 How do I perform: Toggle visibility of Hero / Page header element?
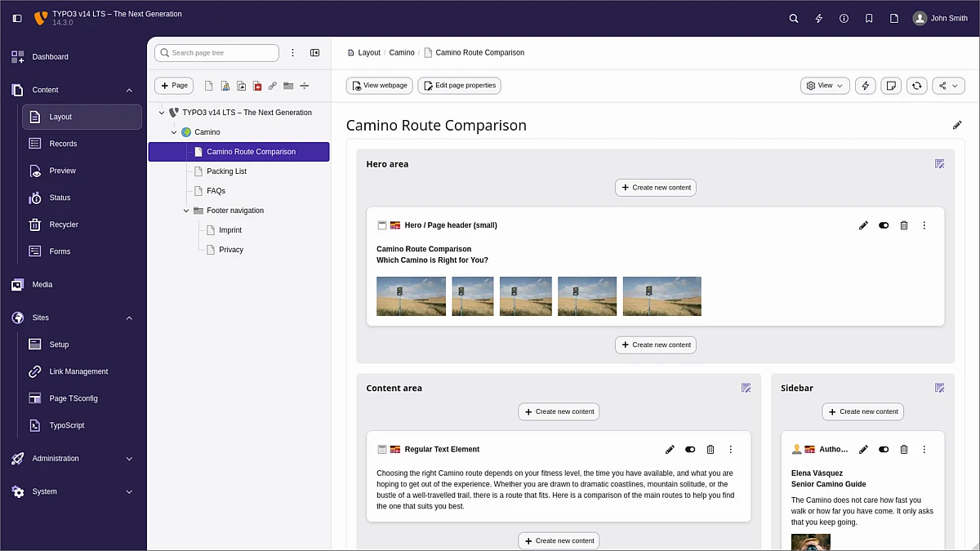pyautogui.click(x=884, y=225)
